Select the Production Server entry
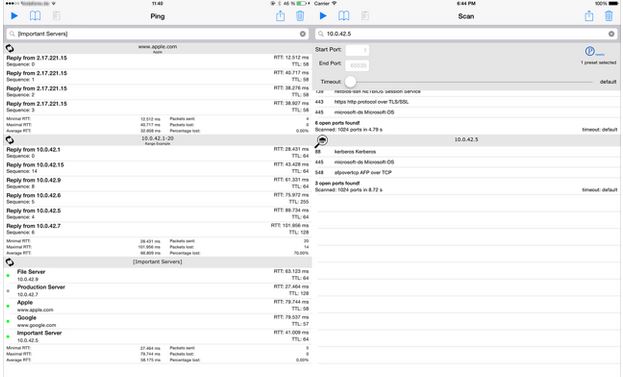This screenshot has height=377, width=623. 158,291
